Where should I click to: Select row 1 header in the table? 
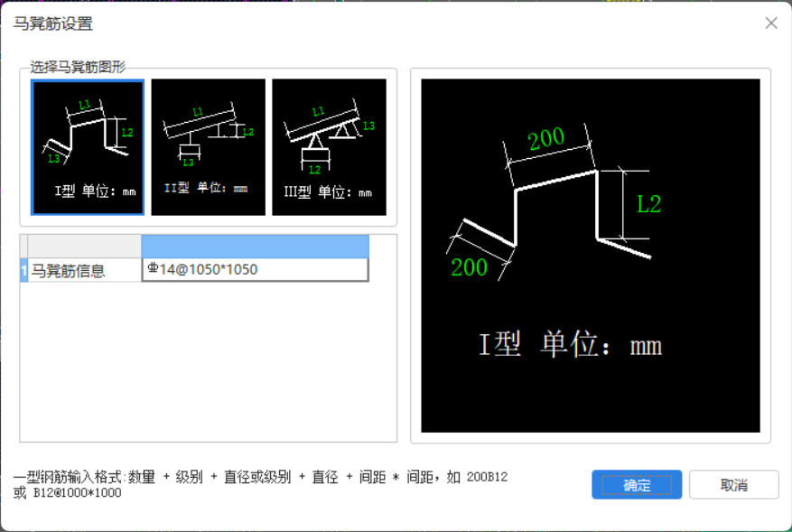pyautogui.click(x=23, y=270)
